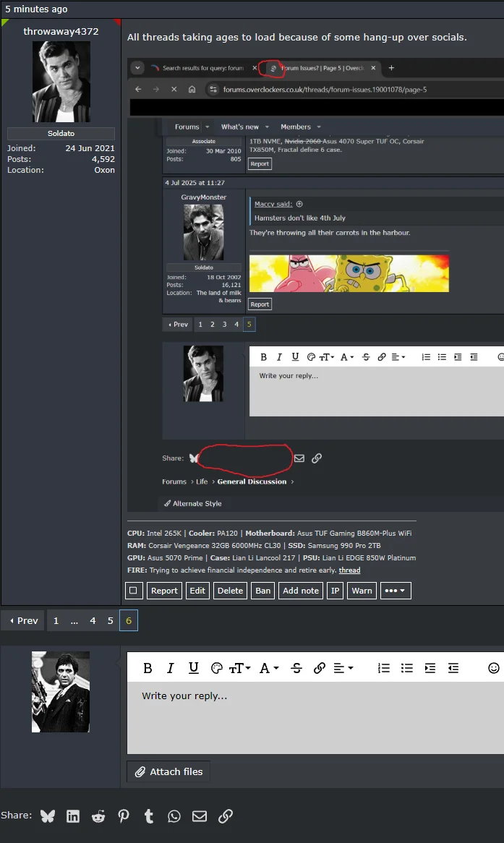
Task: Jump to page 1 in the bottom pagination
Action: (56, 620)
